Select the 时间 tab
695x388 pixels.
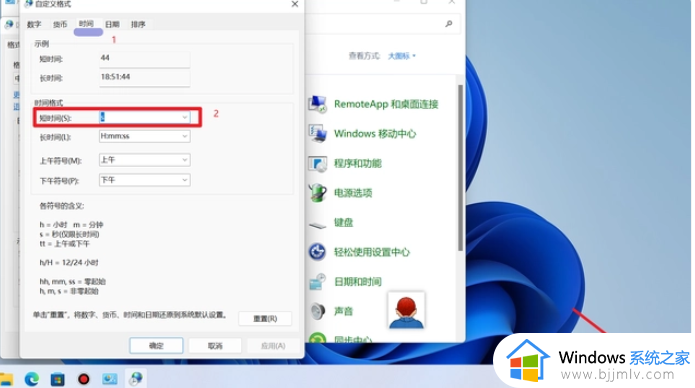pyautogui.click(x=86, y=24)
